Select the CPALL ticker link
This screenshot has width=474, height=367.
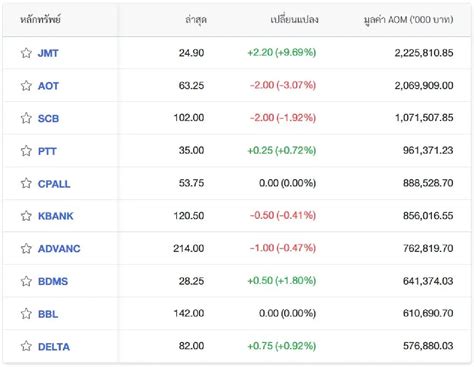point(54,183)
